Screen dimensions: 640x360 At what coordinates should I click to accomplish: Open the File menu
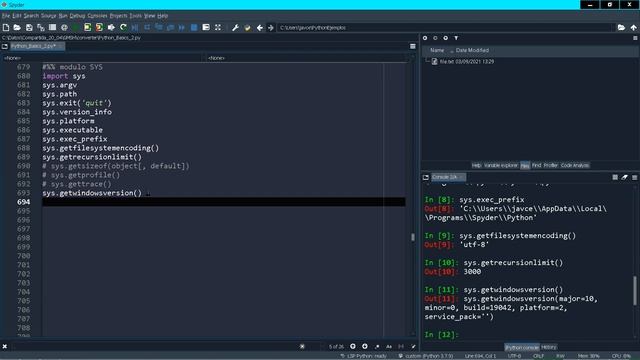click(x=6, y=16)
